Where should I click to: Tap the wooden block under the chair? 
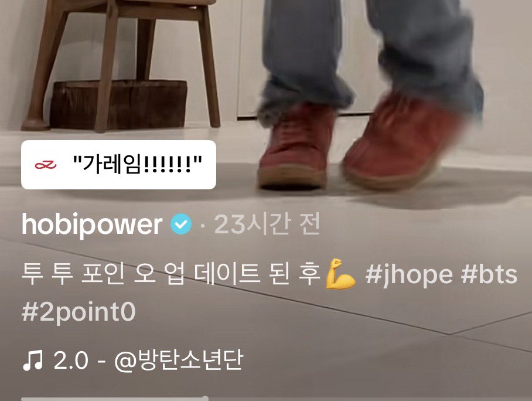[x=118, y=104]
